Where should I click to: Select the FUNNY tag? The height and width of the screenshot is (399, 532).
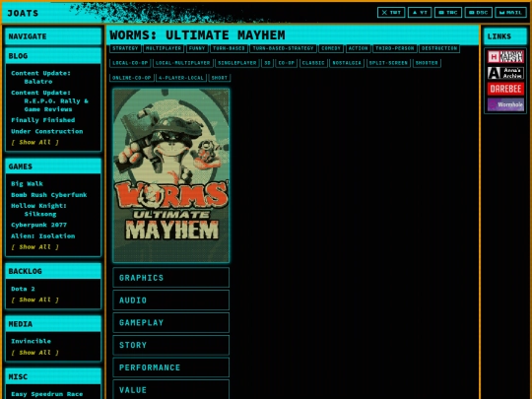(197, 48)
